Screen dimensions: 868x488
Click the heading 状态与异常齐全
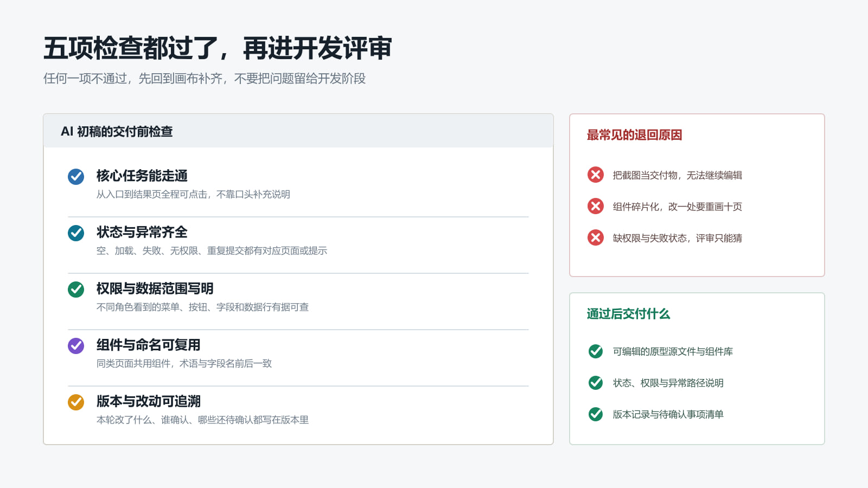point(142,232)
